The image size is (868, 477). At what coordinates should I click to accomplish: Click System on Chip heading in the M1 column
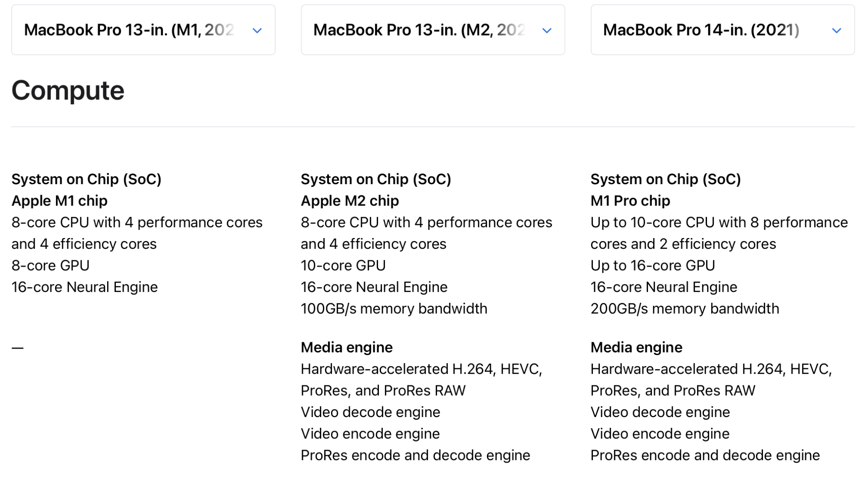point(86,179)
